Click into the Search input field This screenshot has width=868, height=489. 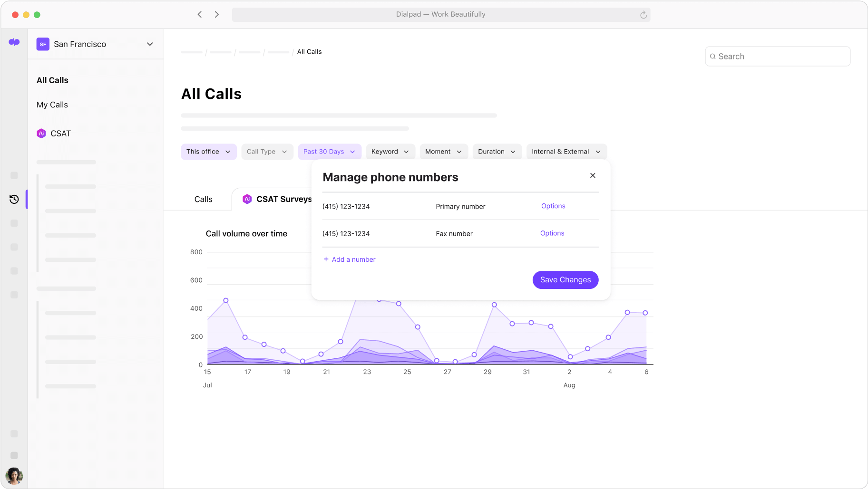click(x=778, y=57)
